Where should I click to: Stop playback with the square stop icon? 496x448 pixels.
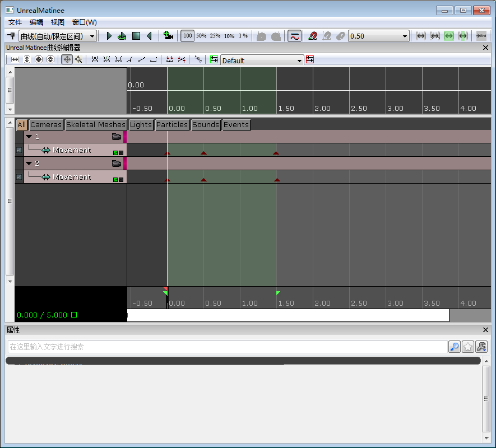point(136,36)
